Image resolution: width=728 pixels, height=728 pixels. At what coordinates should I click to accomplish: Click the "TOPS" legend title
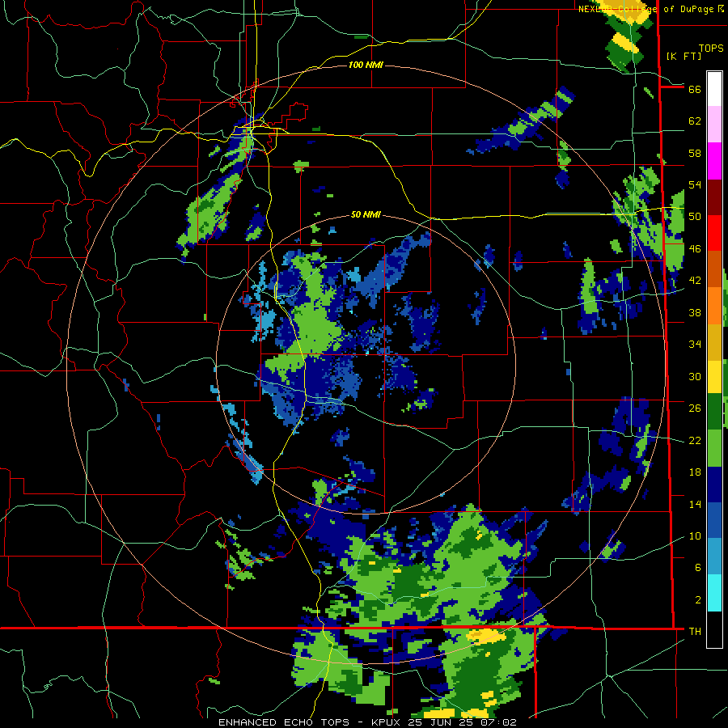click(x=711, y=49)
